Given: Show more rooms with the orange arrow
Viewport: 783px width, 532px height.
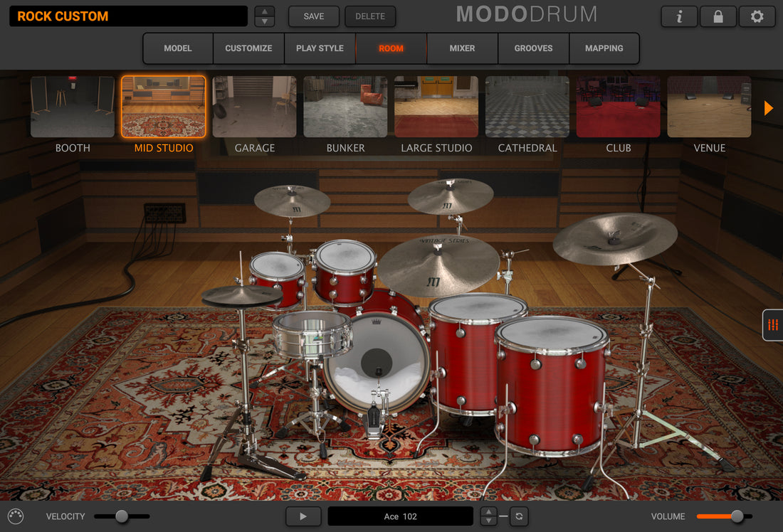Looking at the screenshot, I should click(769, 108).
